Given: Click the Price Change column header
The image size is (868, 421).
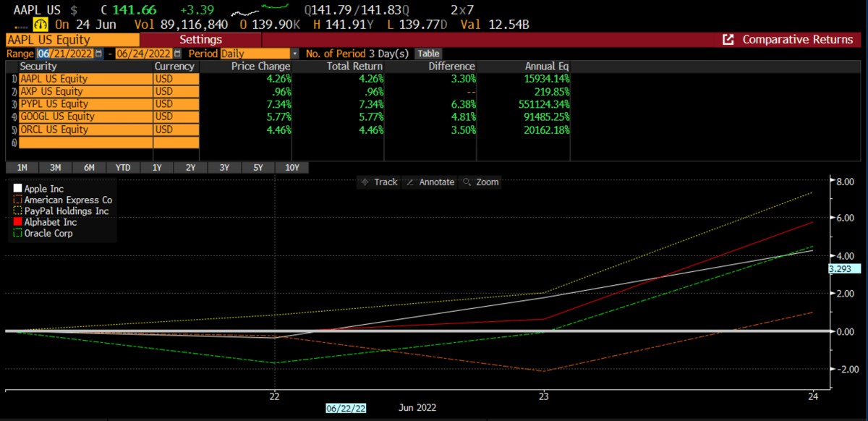Looking at the screenshot, I should [x=260, y=67].
